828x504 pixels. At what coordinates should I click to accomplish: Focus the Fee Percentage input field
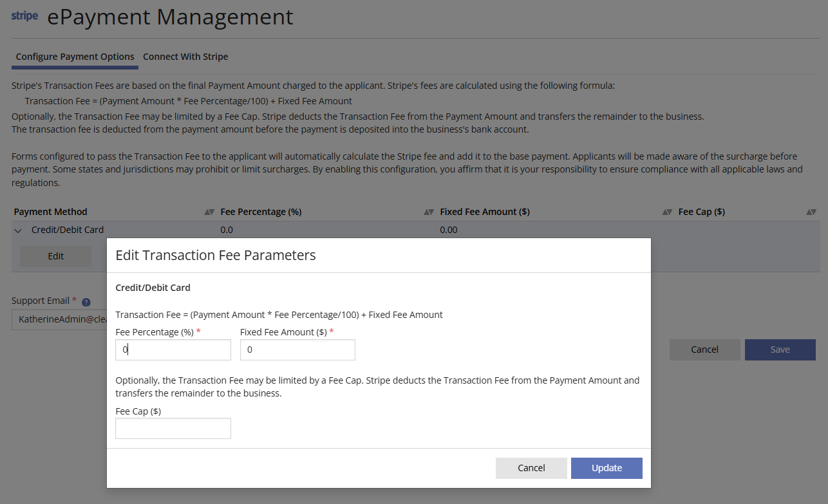173,350
